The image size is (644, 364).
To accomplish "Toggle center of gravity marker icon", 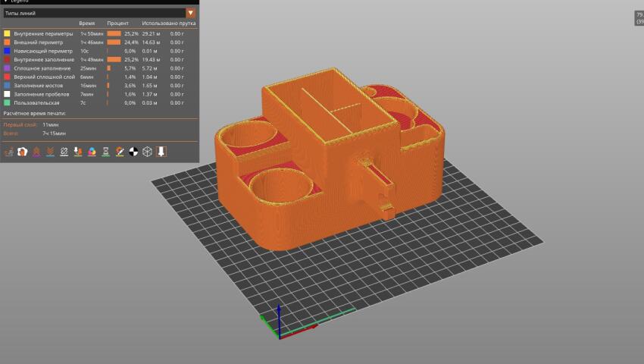I will pos(133,152).
